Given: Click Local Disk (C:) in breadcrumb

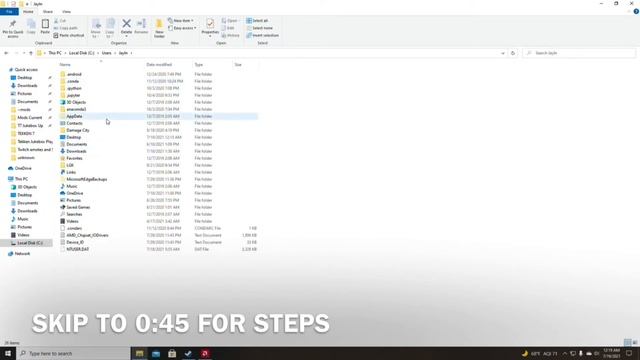Looking at the screenshot, I should tap(81, 53).
